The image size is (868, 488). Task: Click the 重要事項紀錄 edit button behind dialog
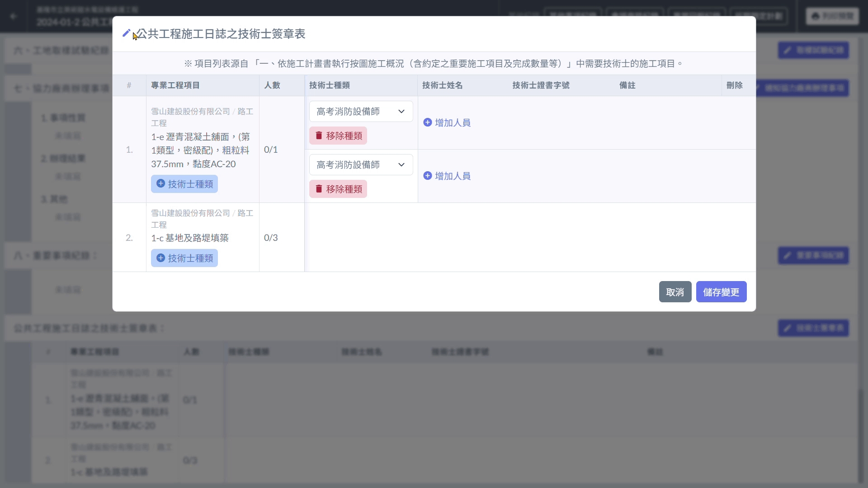pyautogui.click(x=813, y=256)
